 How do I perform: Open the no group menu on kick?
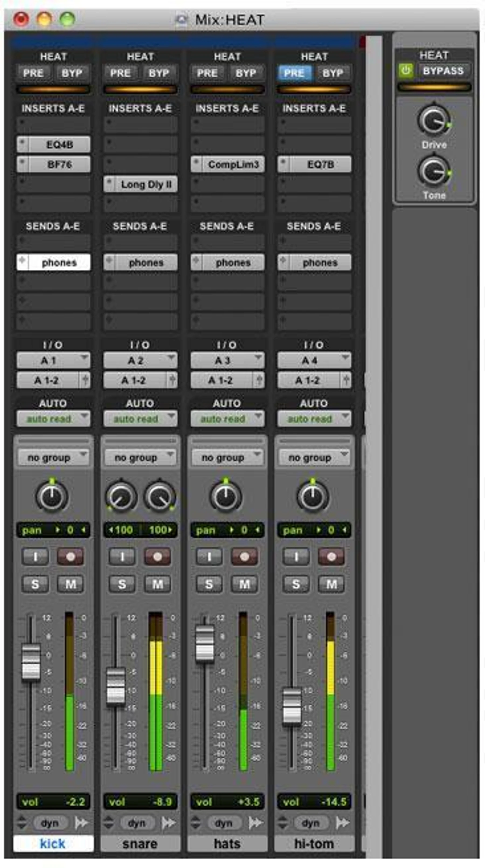tap(54, 458)
